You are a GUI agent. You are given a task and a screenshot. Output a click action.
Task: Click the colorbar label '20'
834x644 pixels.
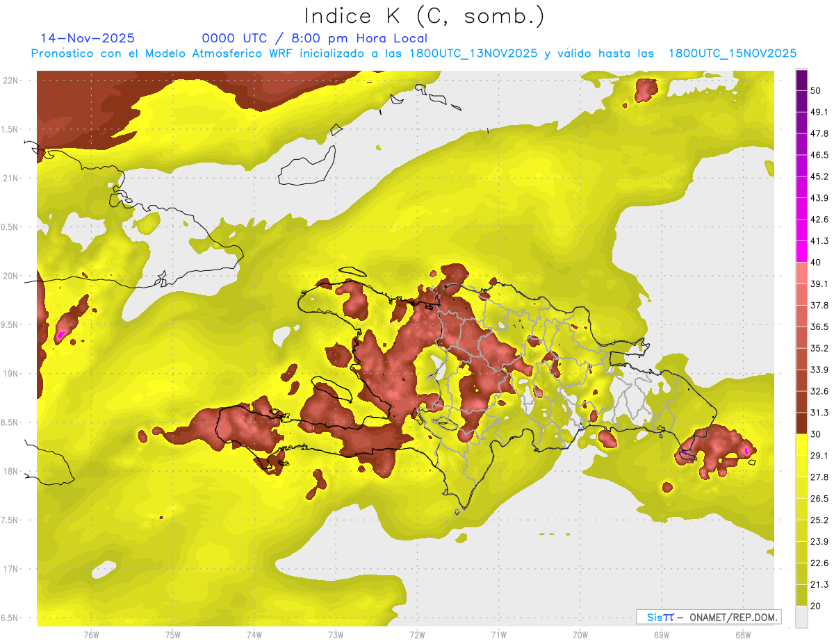click(816, 606)
